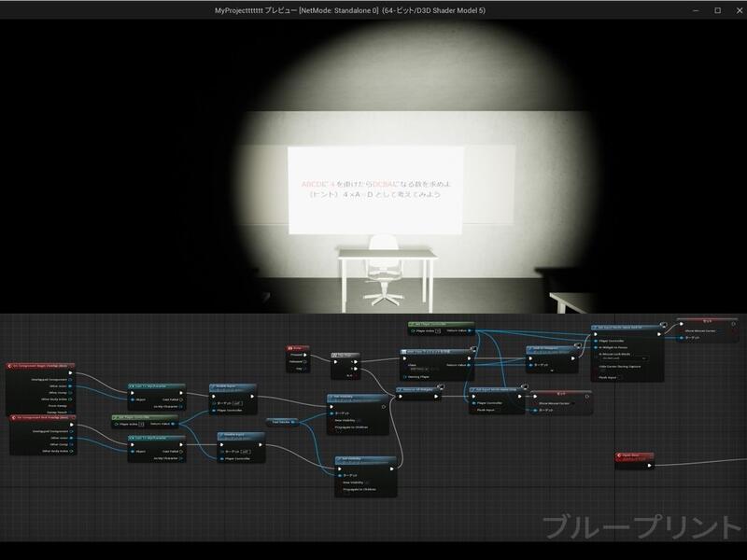Minimize the preview window
This screenshot has height=560, width=747.
click(x=696, y=10)
